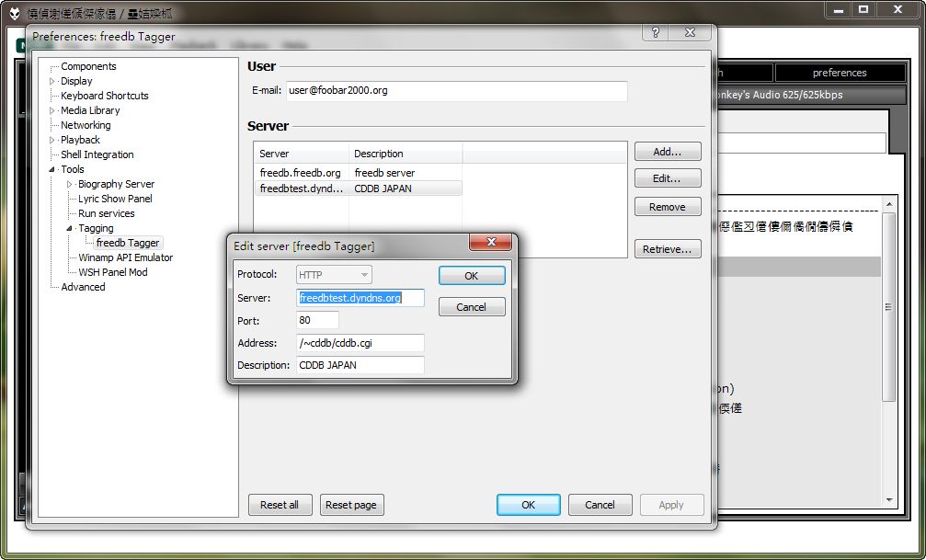Open Winamp API Emulator settings
Screen dimensions: 926x560
(126, 257)
